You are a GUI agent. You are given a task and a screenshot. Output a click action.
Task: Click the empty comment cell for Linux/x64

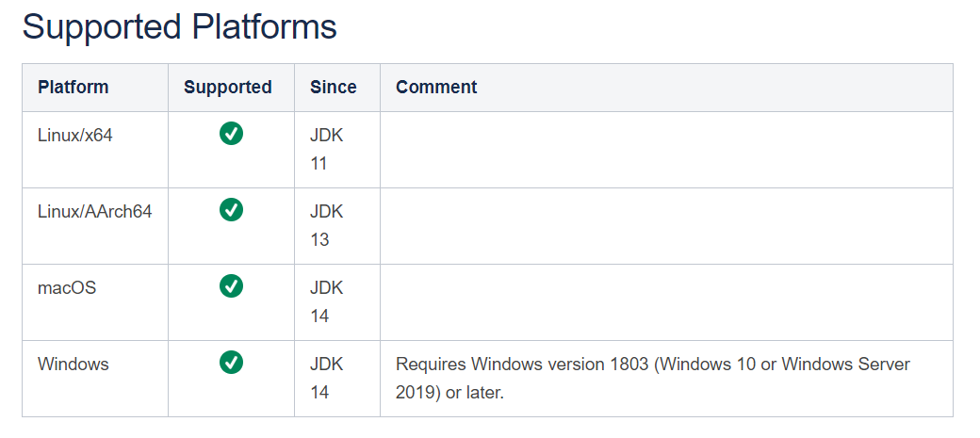(665, 149)
